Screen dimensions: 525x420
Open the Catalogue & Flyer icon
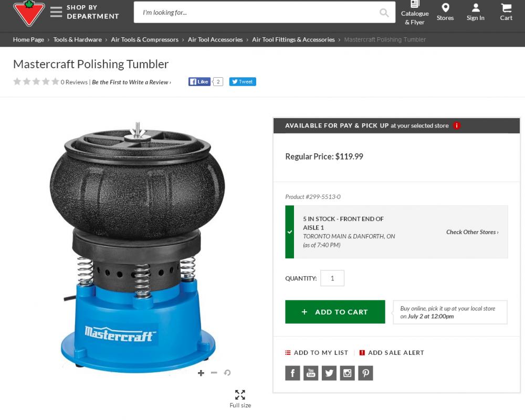[415, 6]
